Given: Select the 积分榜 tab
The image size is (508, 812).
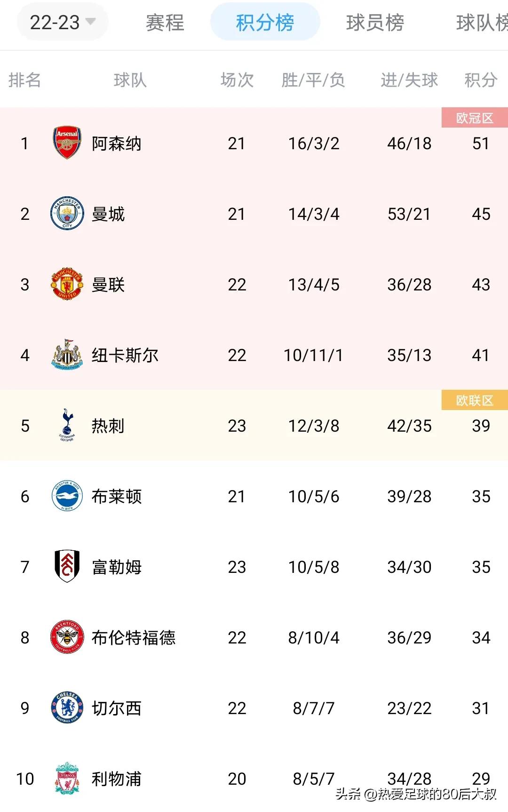Looking at the screenshot, I should (x=265, y=22).
